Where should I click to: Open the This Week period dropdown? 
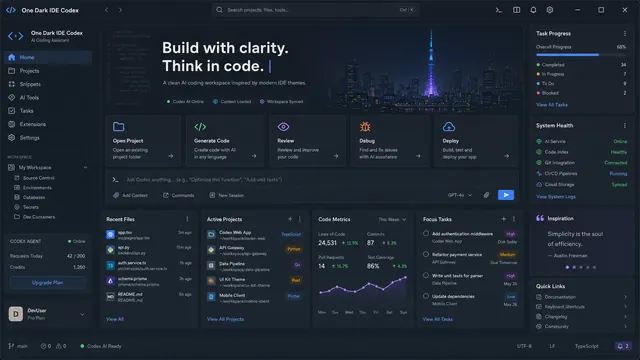392,220
